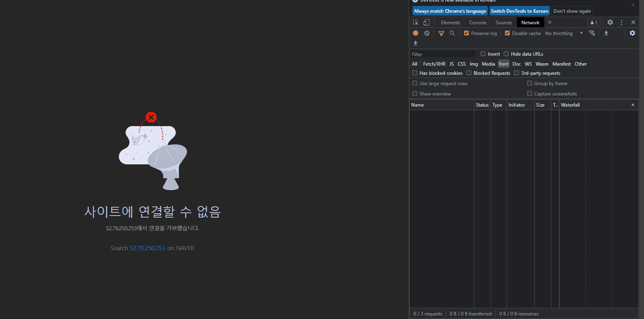644x319 pixels.
Task: Sort requests by Status column
Action: coord(482,105)
